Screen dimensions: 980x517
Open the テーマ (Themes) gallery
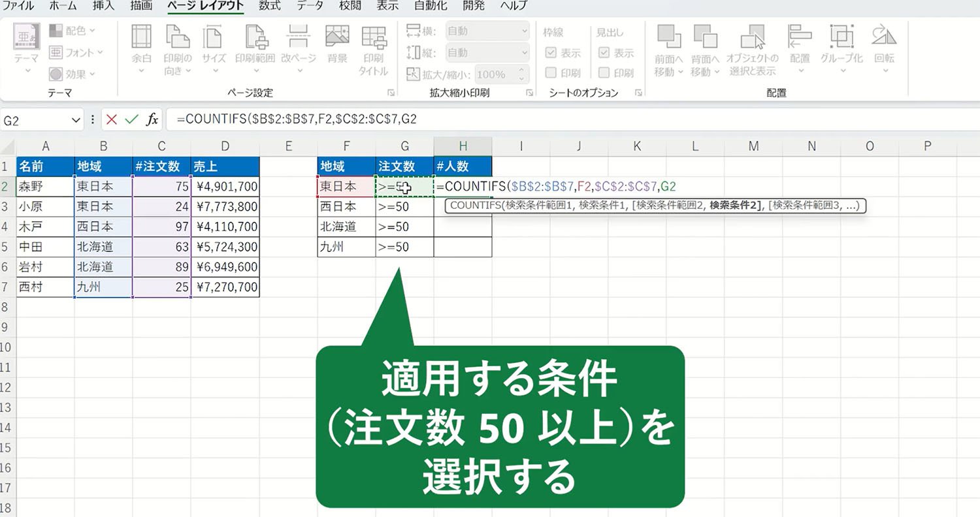pyautogui.click(x=27, y=48)
